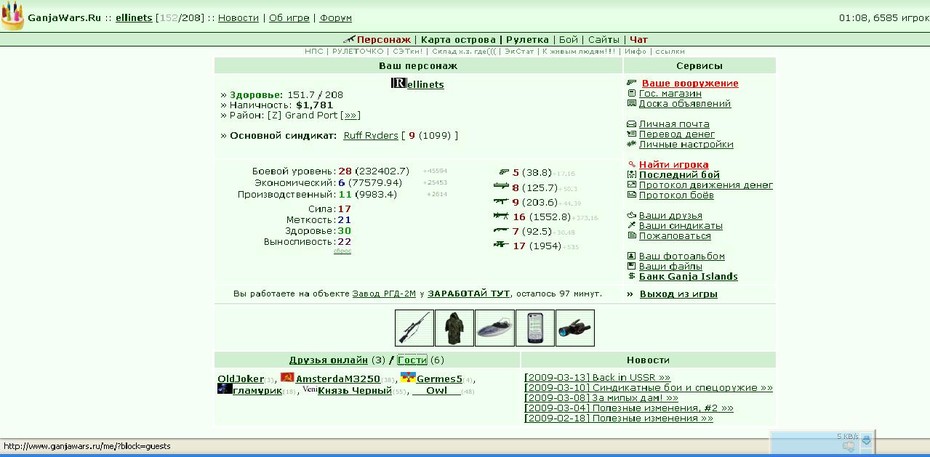
Task: Open the camouflage cloak equipment thumbnail
Action: [454, 327]
